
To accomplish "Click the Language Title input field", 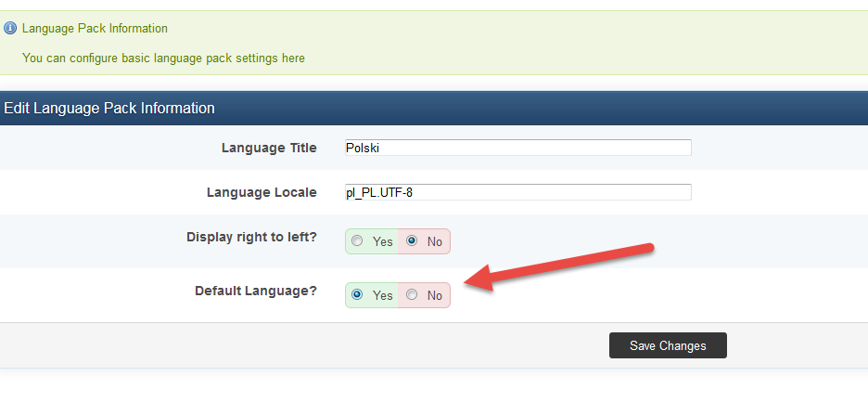I will click(x=517, y=148).
